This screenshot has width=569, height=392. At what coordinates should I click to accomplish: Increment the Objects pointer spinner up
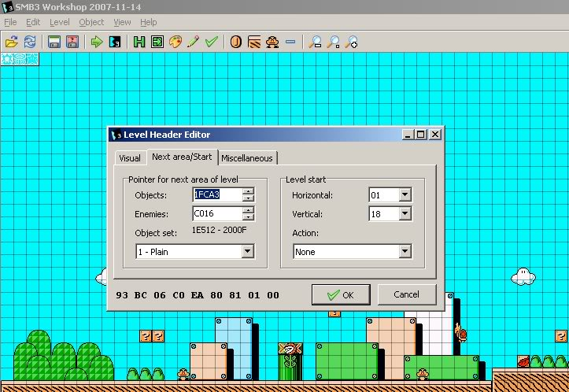(x=248, y=190)
